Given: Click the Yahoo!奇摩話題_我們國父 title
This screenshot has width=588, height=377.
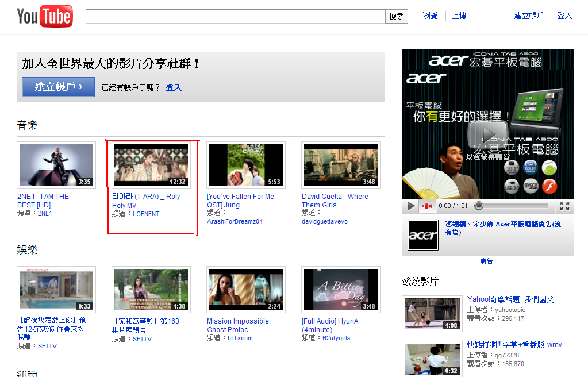Looking at the screenshot, I should [x=510, y=299].
